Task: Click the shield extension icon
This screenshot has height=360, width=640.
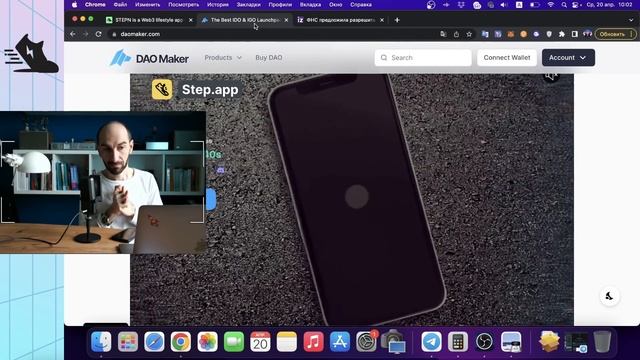Action: (x=549, y=34)
